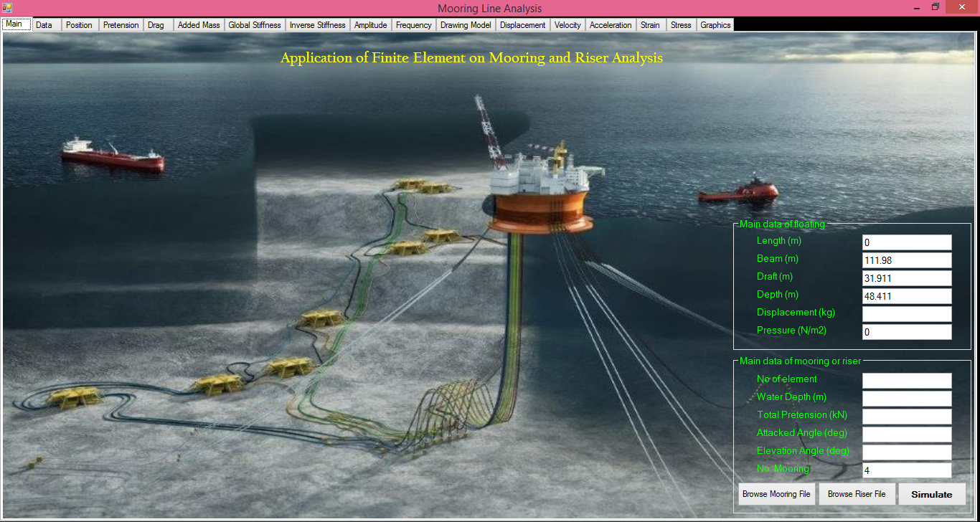Click the No. Mooring input box

[x=907, y=470]
